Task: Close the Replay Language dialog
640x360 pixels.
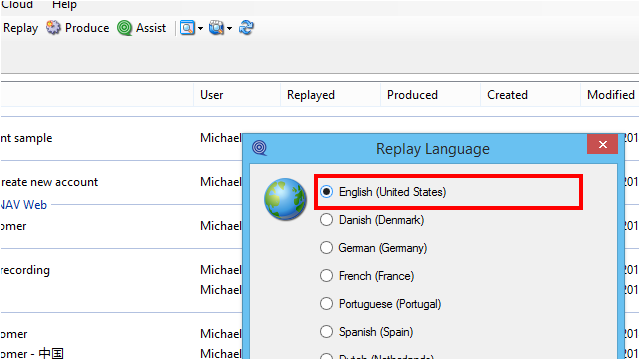Action: click(x=602, y=144)
